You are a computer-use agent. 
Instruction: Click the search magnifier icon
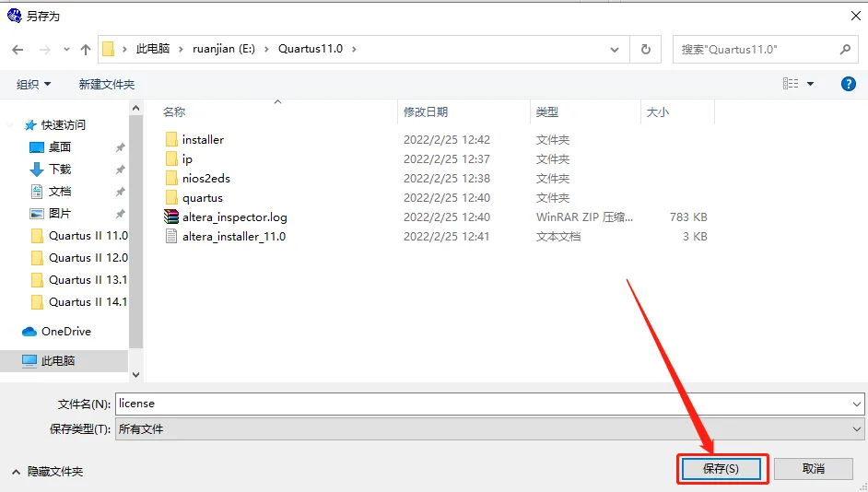845,49
